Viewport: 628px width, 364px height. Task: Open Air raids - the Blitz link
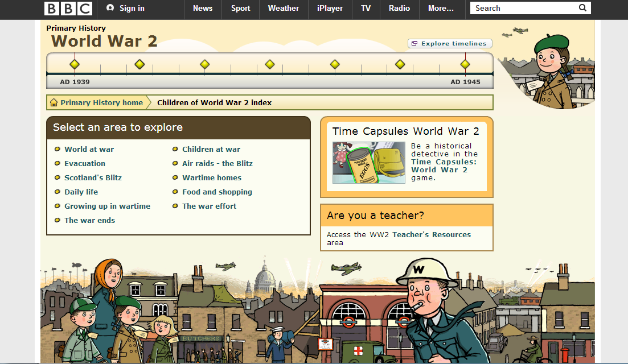tap(217, 164)
